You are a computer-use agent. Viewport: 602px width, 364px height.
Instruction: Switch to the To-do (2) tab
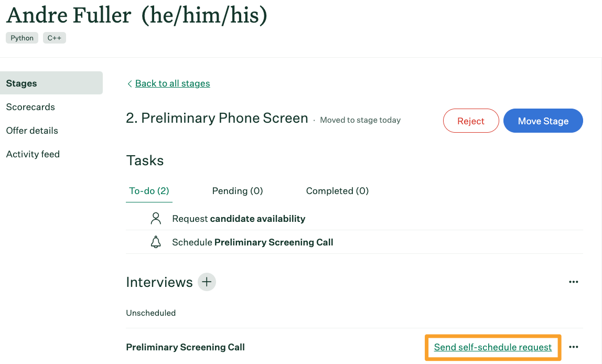coord(149,191)
